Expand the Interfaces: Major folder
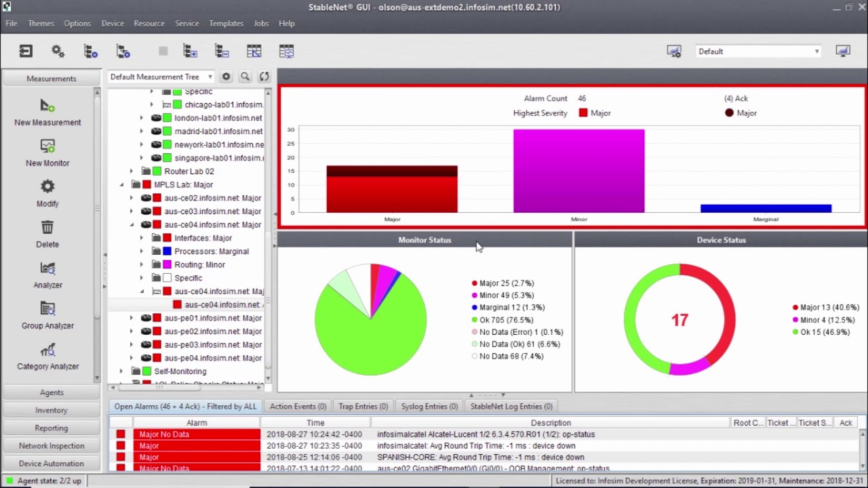Viewport: 868px width, 488px height. pos(142,238)
